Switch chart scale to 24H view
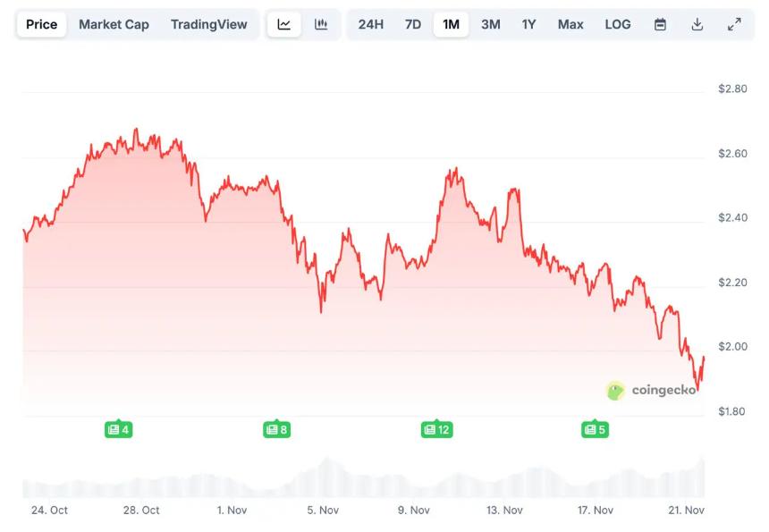Screen dimensions: 769x532 (371, 24)
